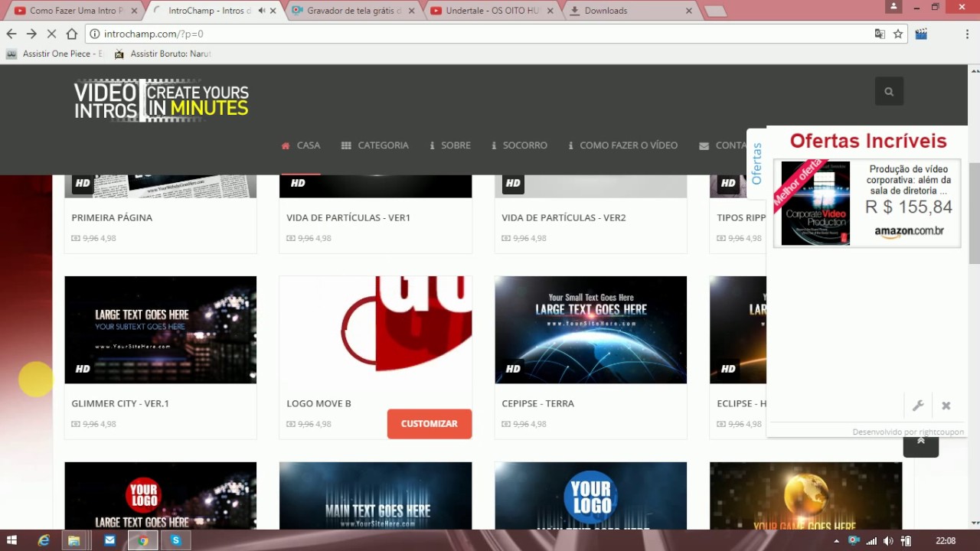Open Assistir Boruto bookmark
This screenshot has height=551, width=980.
[162, 54]
